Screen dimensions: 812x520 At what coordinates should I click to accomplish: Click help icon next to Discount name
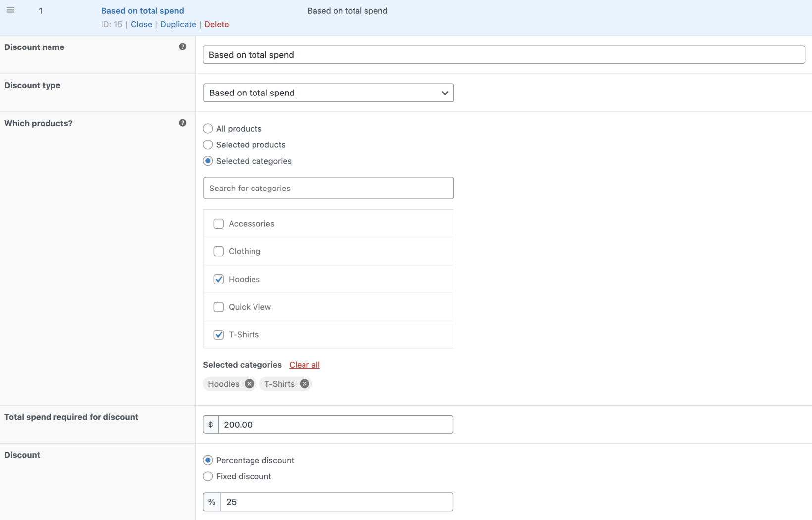tap(183, 47)
